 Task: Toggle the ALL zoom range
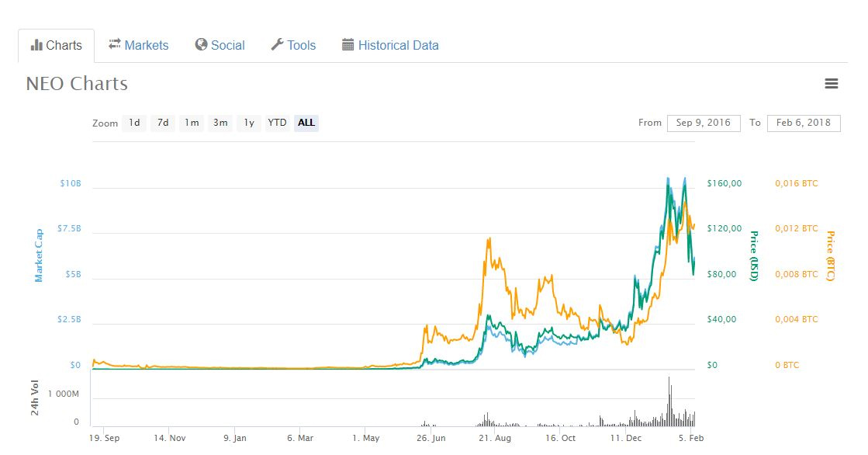(306, 123)
